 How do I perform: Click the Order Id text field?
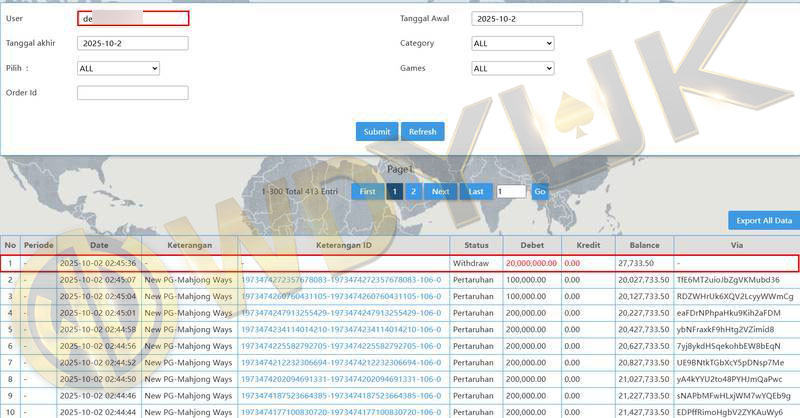[132, 93]
